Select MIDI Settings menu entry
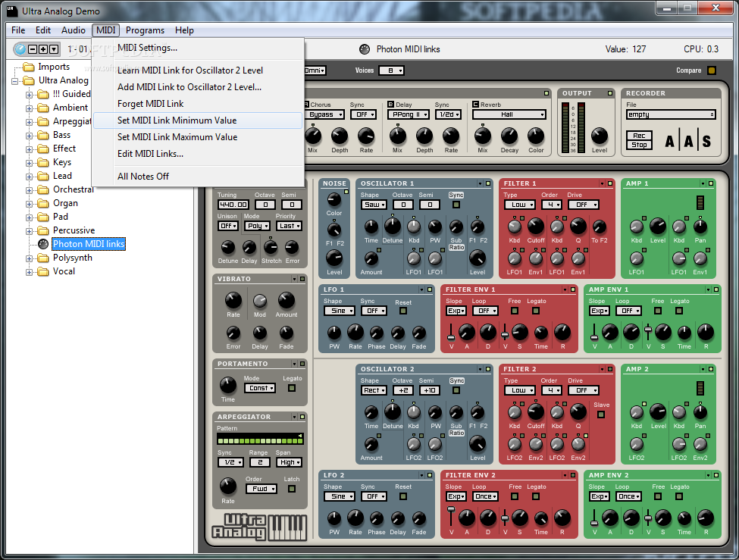 coord(148,48)
